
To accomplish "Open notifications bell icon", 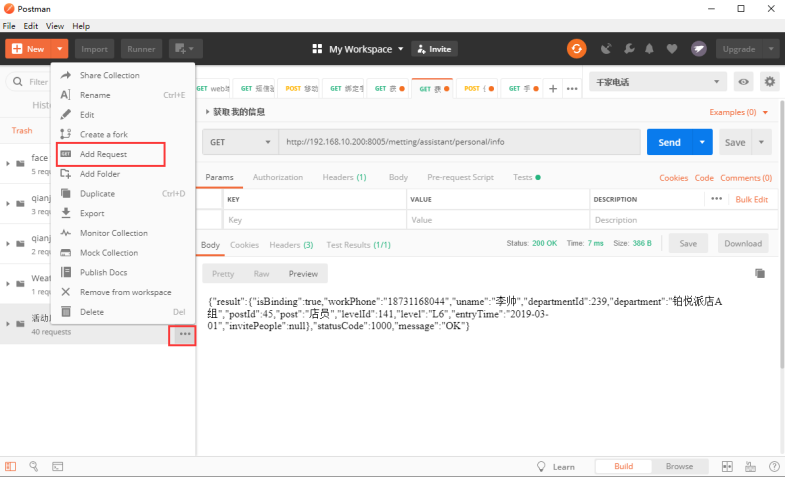I will point(649,49).
